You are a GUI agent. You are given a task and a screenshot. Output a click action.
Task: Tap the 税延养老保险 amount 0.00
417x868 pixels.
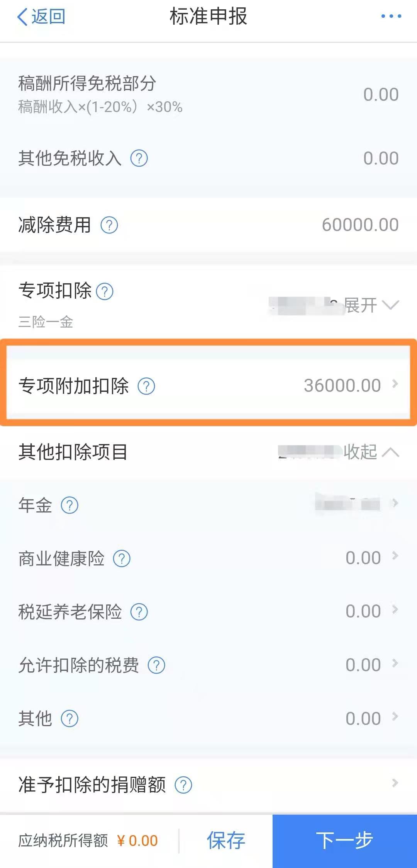pos(363,611)
